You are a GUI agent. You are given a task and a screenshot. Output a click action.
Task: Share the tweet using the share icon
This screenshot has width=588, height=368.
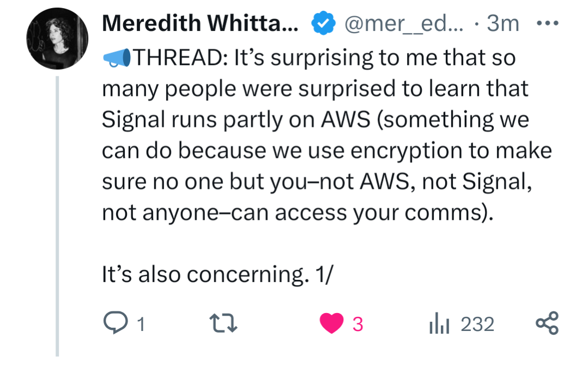point(547,323)
